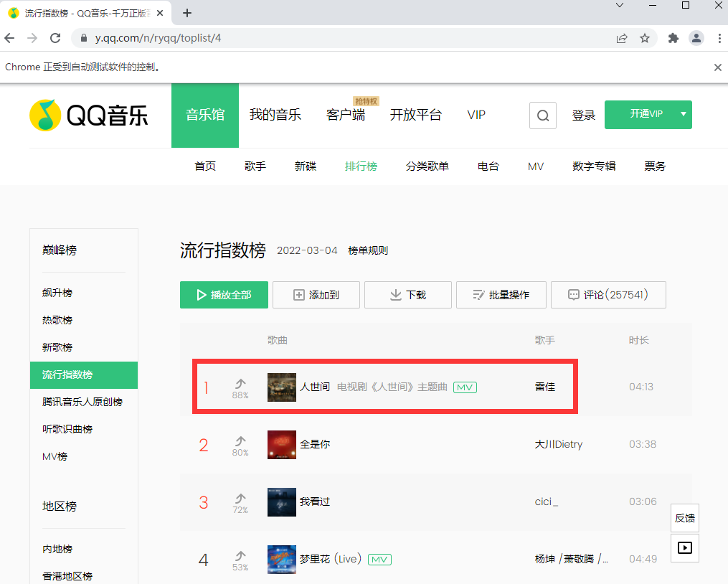Click the 播放全部 button
728x584 pixels.
(x=224, y=295)
